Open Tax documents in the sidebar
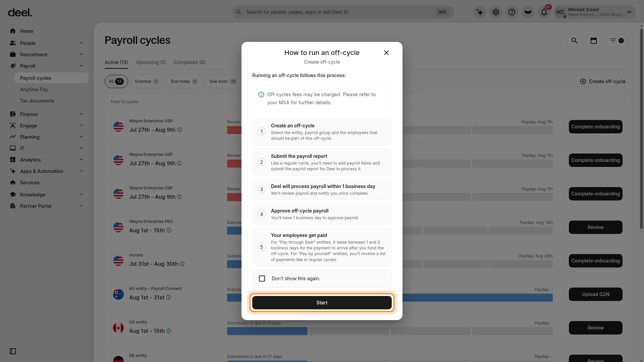Viewport: 644px width, 362px height. point(37,101)
